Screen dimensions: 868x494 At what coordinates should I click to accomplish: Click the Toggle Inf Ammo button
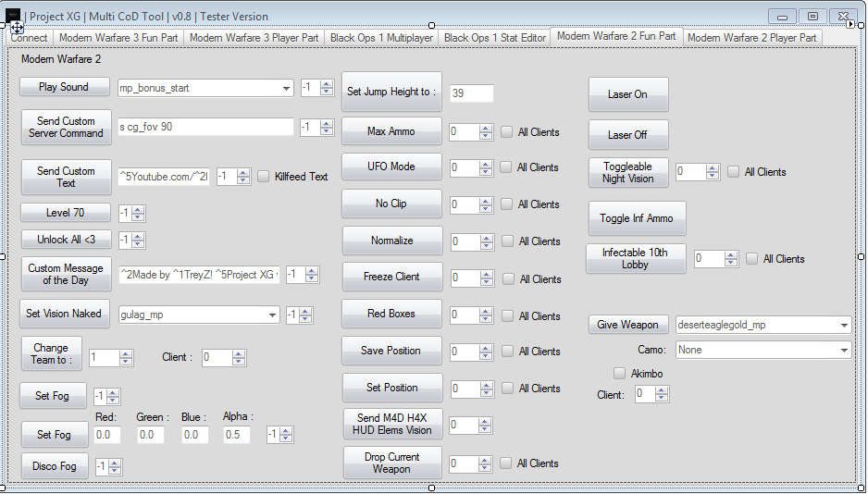(637, 218)
